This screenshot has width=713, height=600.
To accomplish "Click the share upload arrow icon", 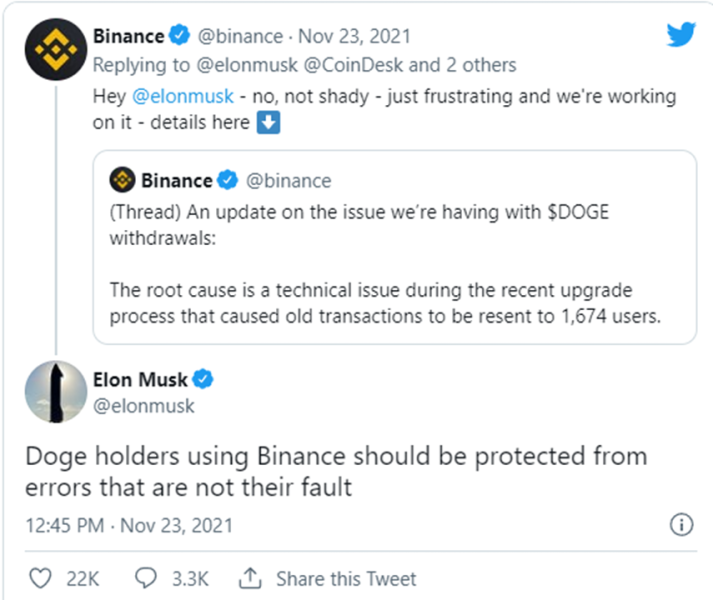I will coord(250,578).
